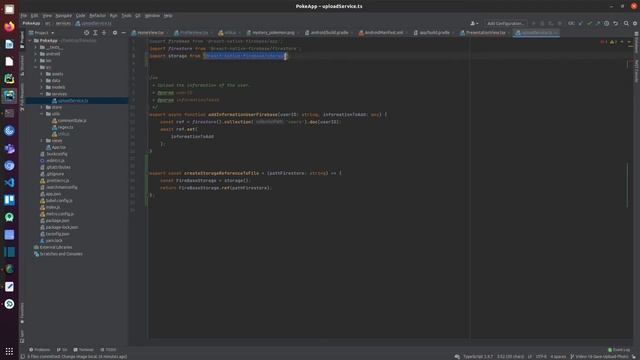The image size is (640, 360).
Task: Select package.json in project tree
Action: [x=58, y=221]
